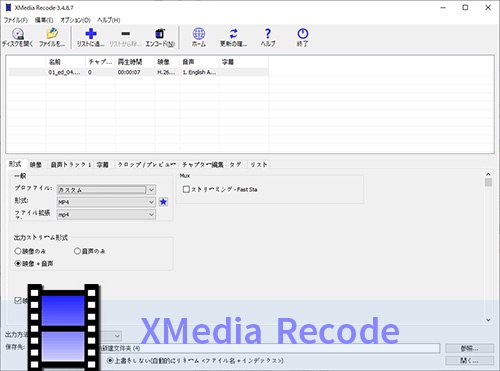This screenshot has height=371, width=500.
Task: Click the settings panel scrollbar thumb
Action: 488,182
